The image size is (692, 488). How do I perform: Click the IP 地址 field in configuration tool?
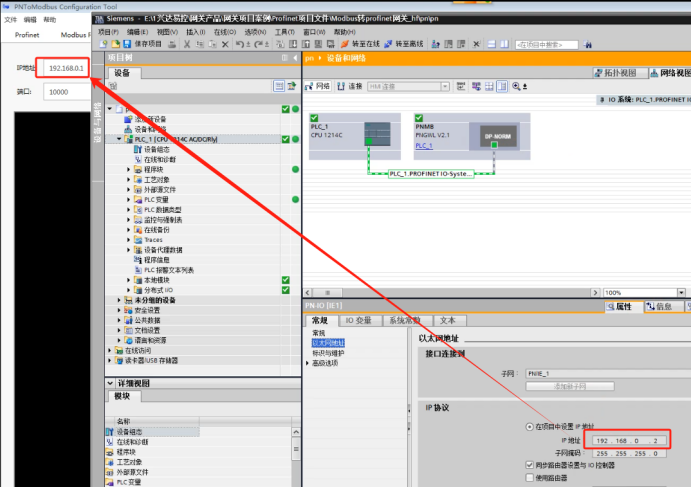66,68
